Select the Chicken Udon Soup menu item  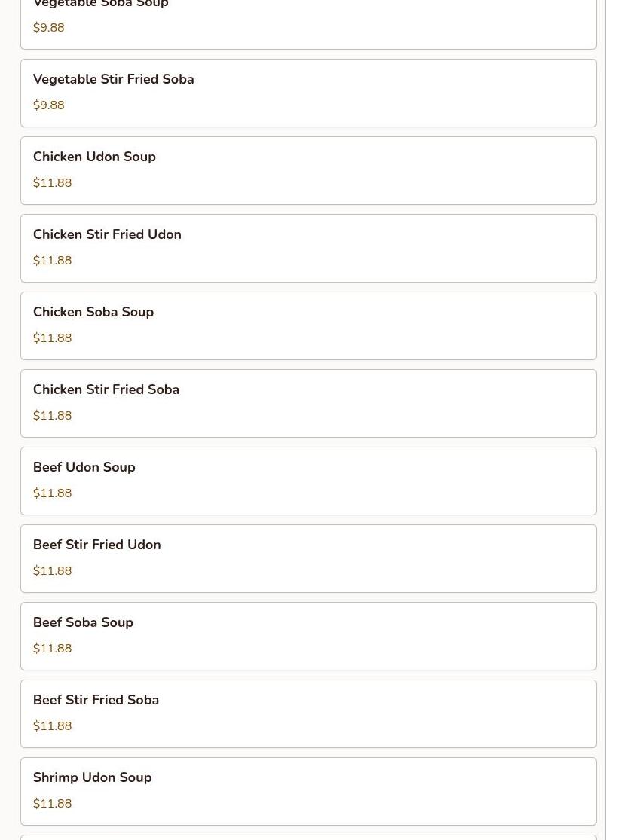click(307, 170)
